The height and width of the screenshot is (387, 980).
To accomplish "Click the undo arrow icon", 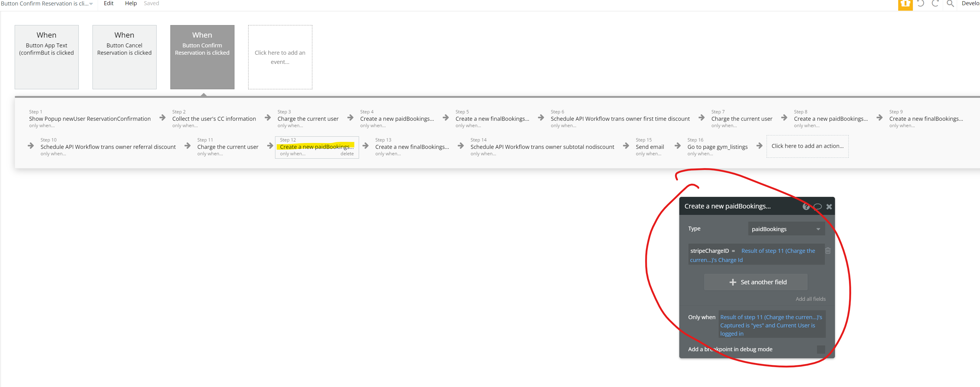I will tap(921, 4).
